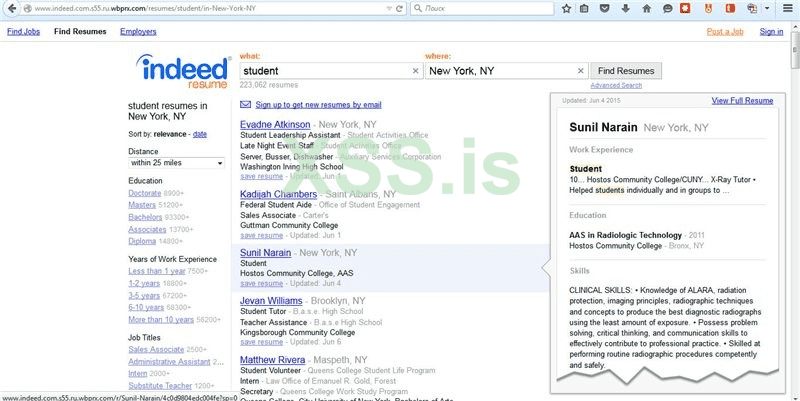
Task: Click the Indeed Resume logo
Action: 183,71
